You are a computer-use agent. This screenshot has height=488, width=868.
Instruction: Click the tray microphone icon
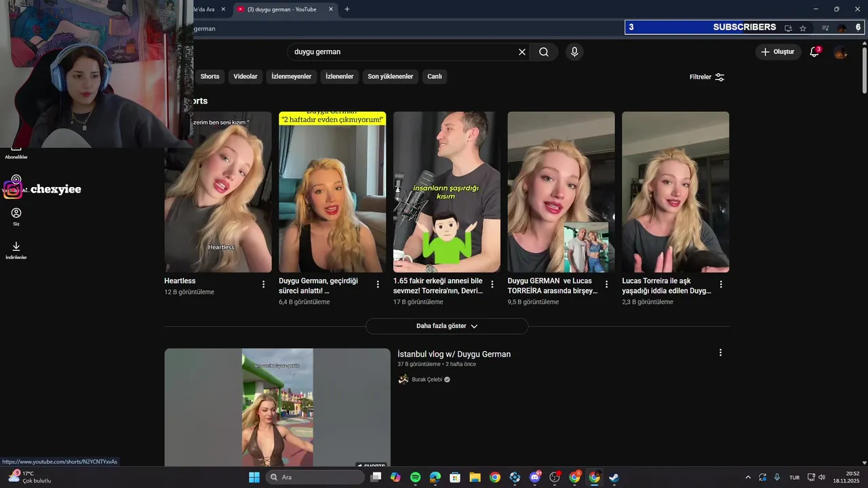point(777,477)
